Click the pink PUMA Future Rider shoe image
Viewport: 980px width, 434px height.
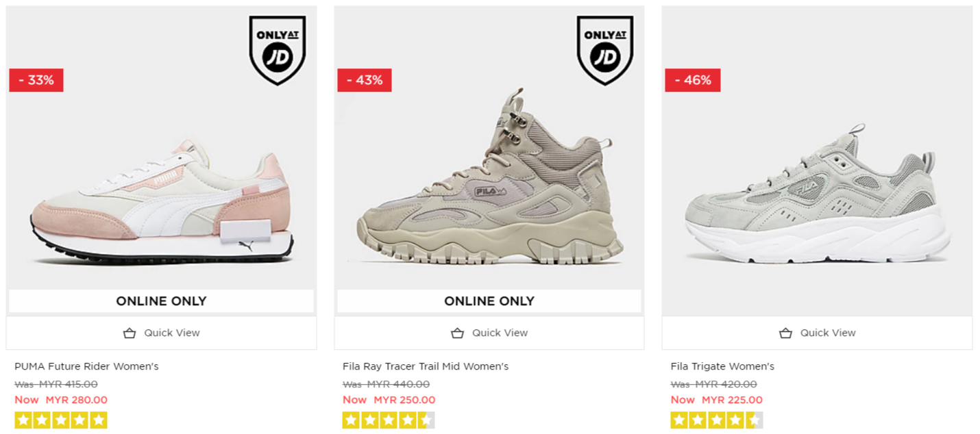point(162,205)
